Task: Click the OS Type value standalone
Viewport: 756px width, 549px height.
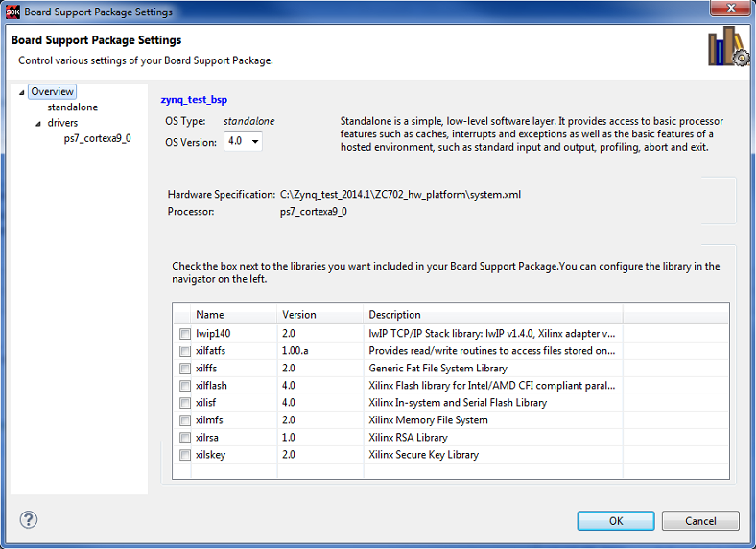Action: point(248,121)
